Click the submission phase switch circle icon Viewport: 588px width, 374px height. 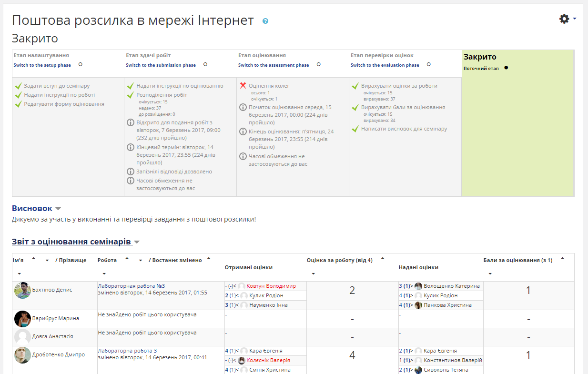pyautogui.click(x=205, y=64)
